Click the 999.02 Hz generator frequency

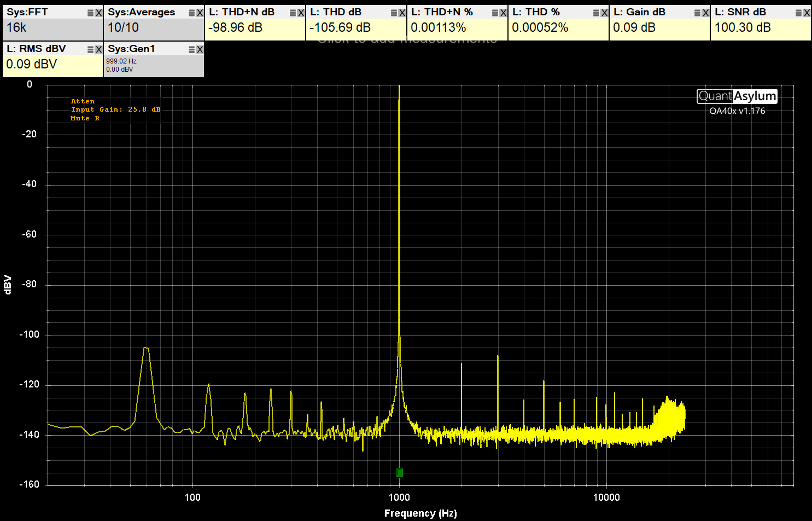121,61
